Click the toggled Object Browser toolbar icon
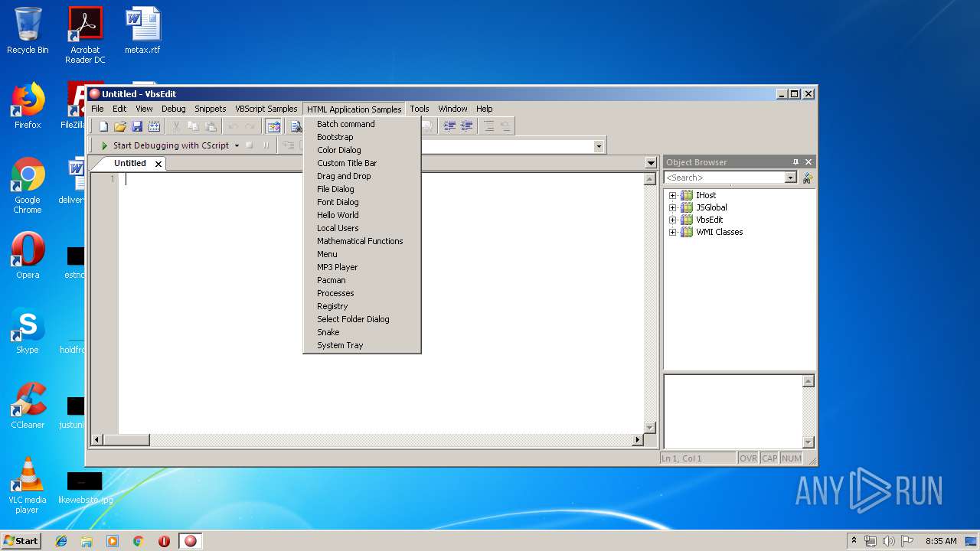Viewport: 980px width, 551px height. coord(273,126)
